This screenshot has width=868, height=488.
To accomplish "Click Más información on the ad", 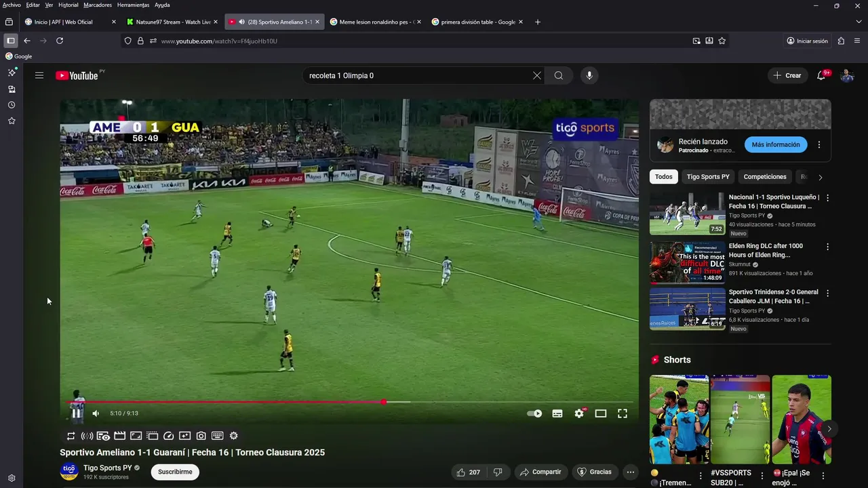I will tap(776, 144).
